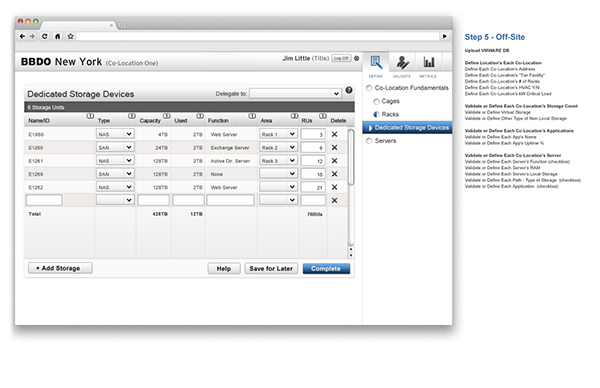The height and width of the screenshot is (388, 600).
Task: Click the Exchange Server function cell
Action: [x=230, y=148]
